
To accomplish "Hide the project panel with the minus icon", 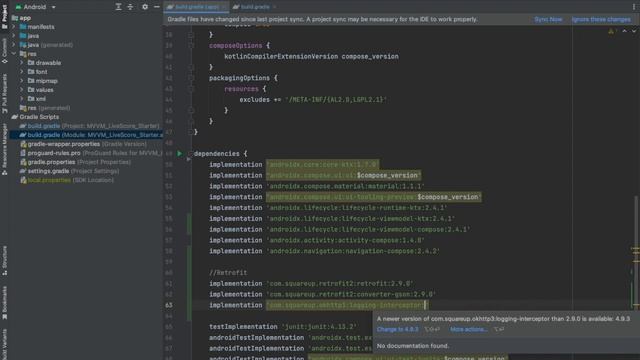I will pyautogui.click(x=157, y=7).
